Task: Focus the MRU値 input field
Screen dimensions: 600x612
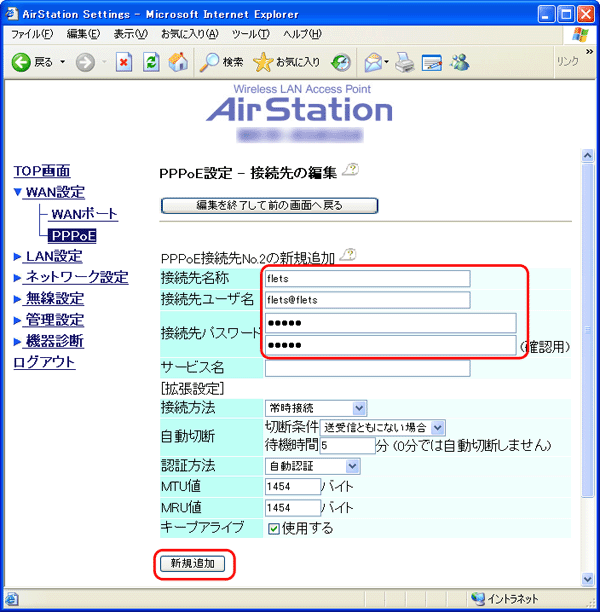Action: click(x=293, y=508)
